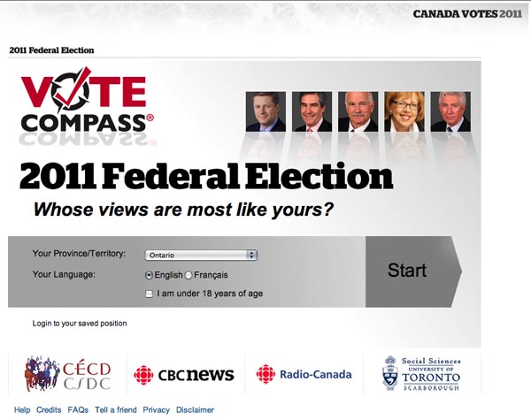
Task: Open the Credits footer link
Action: pos(49,410)
